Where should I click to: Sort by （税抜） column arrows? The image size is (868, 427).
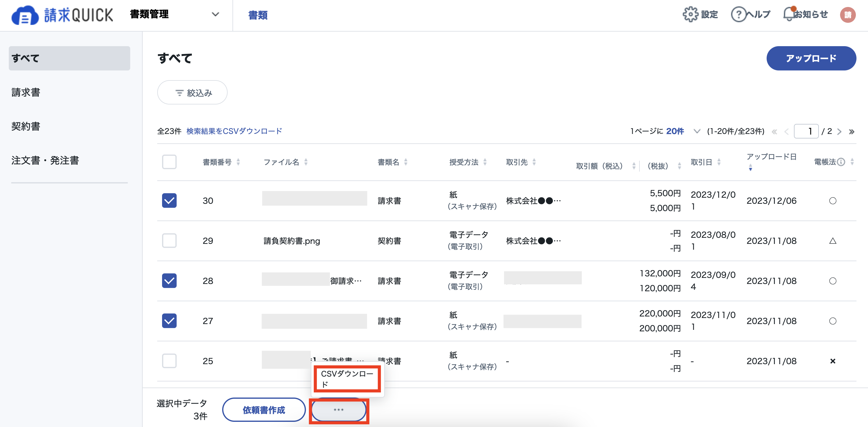[679, 166]
